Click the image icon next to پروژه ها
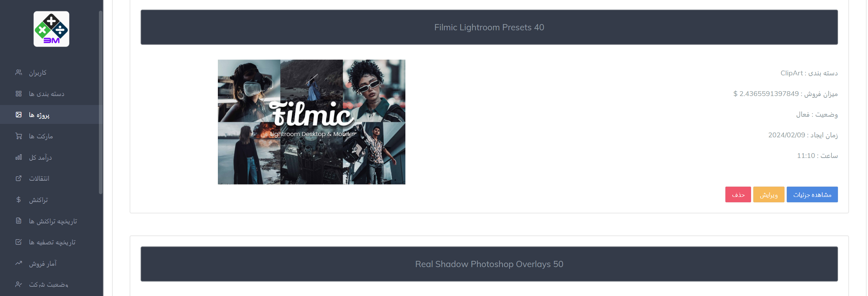The width and height of the screenshot is (868, 296). [x=19, y=115]
